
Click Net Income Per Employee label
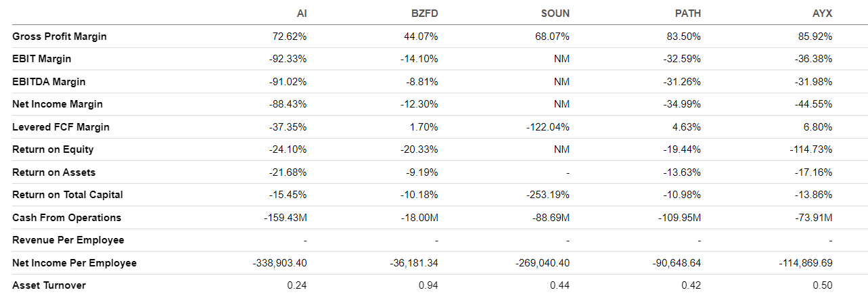[x=74, y=263]
